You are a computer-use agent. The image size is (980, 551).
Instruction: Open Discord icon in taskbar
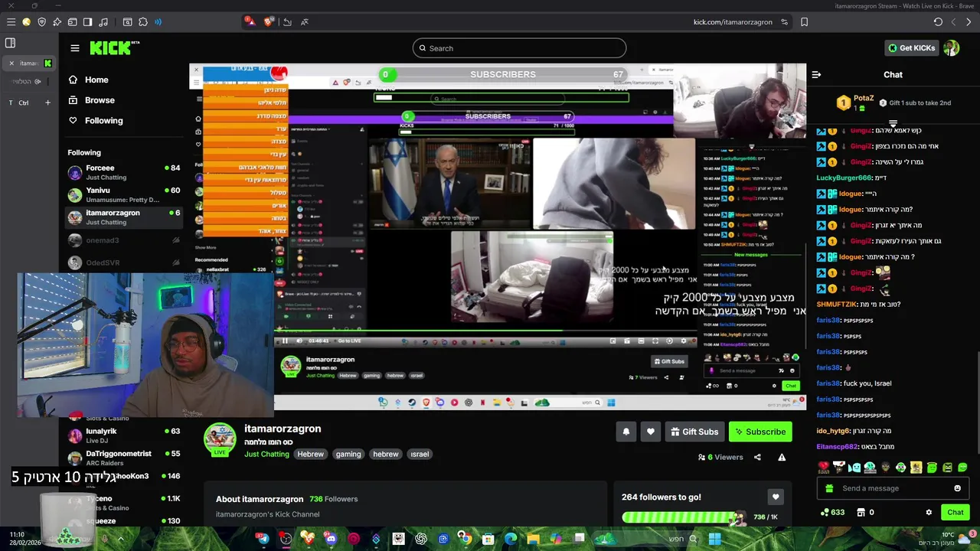coord(331,539)
